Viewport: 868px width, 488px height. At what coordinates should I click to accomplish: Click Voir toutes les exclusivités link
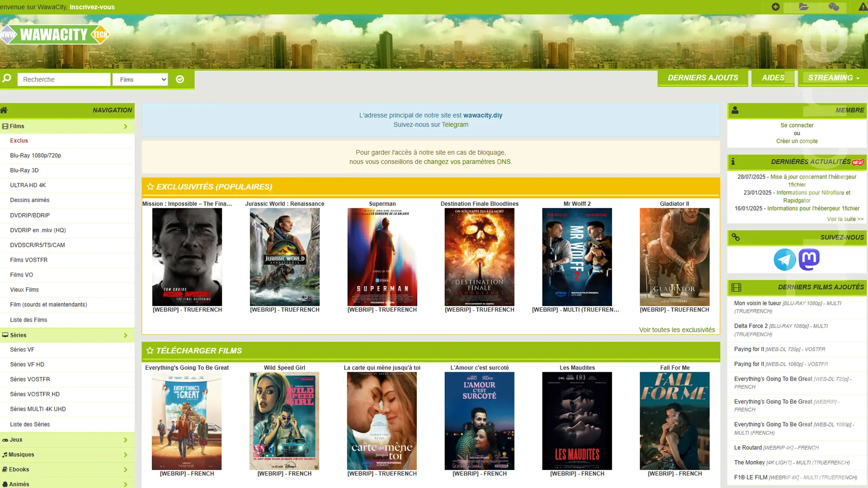tap(677, 330)
